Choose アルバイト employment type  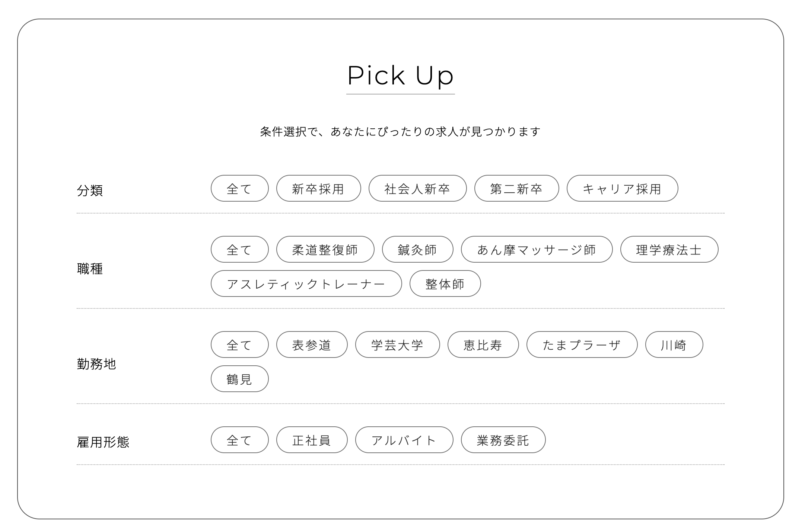click(404, 440)
